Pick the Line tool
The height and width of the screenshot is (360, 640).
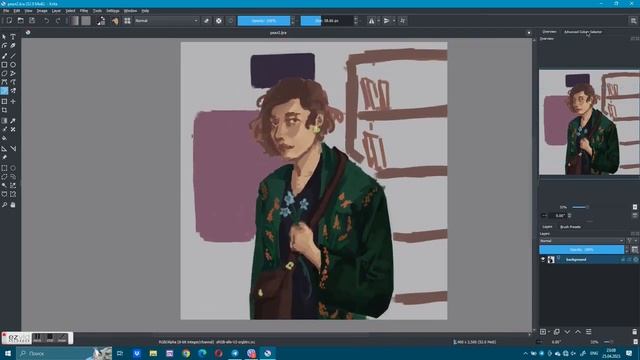[13, 56]
